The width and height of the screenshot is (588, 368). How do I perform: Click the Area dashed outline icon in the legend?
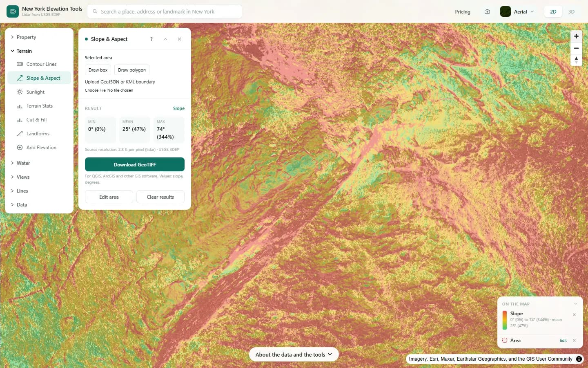505,341
